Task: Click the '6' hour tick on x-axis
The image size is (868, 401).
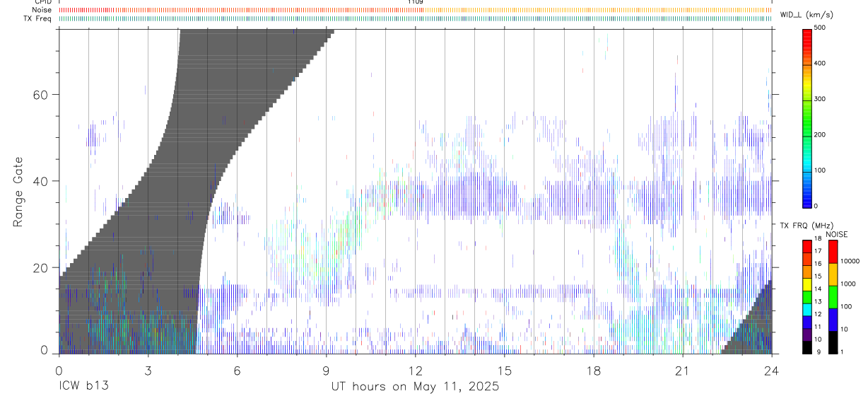Action: pyautogui.click(x=237, y=370)
